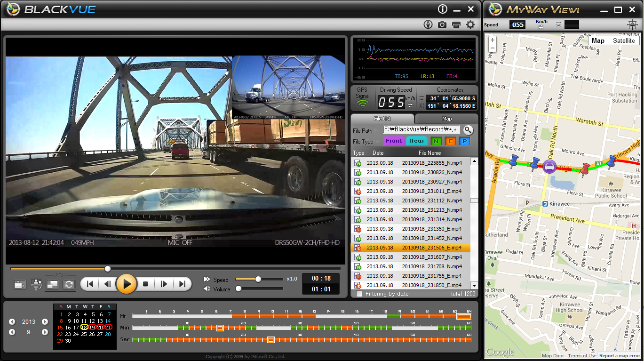The image size is (644, 361).
Task: Select file 20130918_231506_E.mp4
Action: click(411, 248)
